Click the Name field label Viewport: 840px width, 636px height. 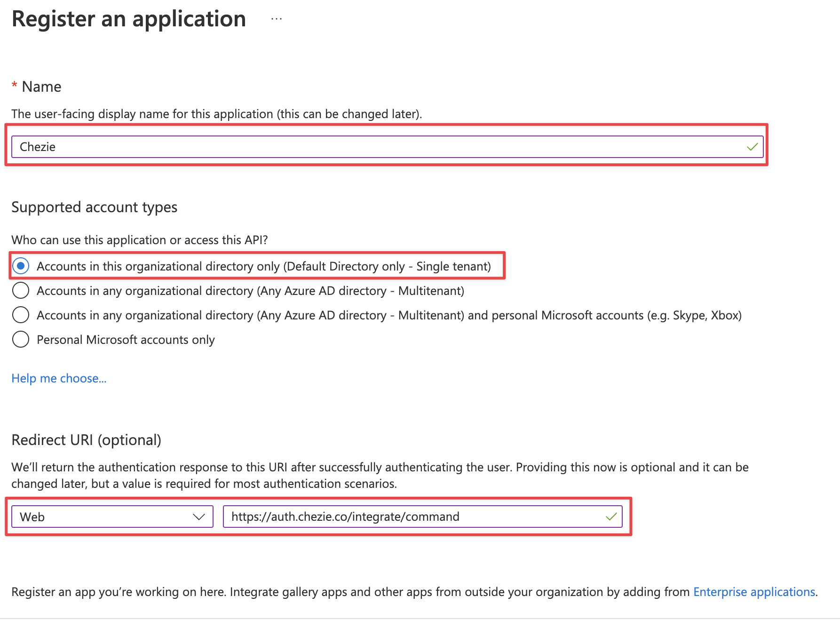pos(41,87)
